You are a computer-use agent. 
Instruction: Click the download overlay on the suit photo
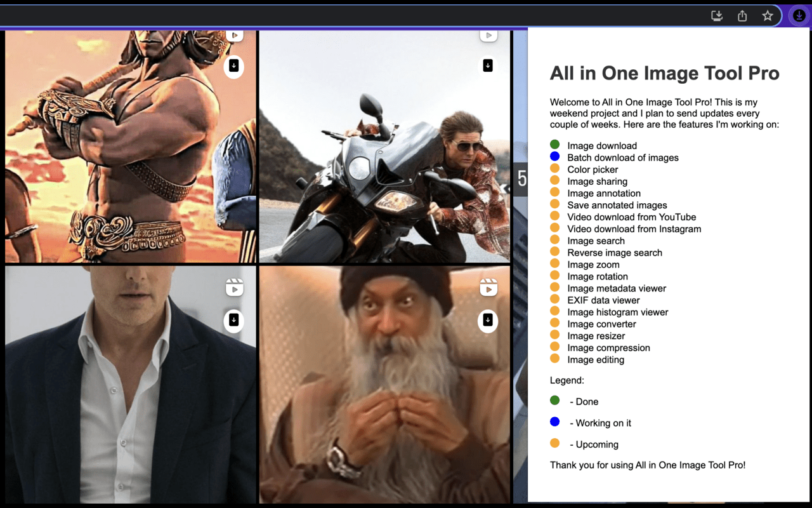point(233,321)
